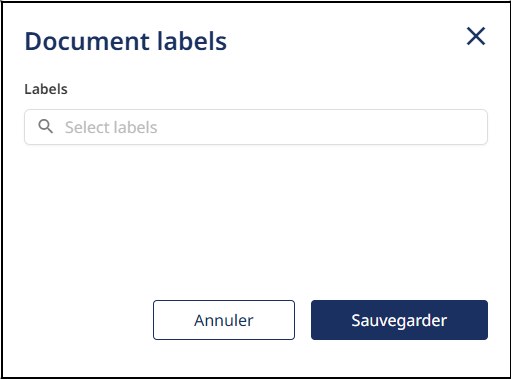511x379 pixels.
Task: Dismiss the dialog using the X icon
Action: (476, 36)
